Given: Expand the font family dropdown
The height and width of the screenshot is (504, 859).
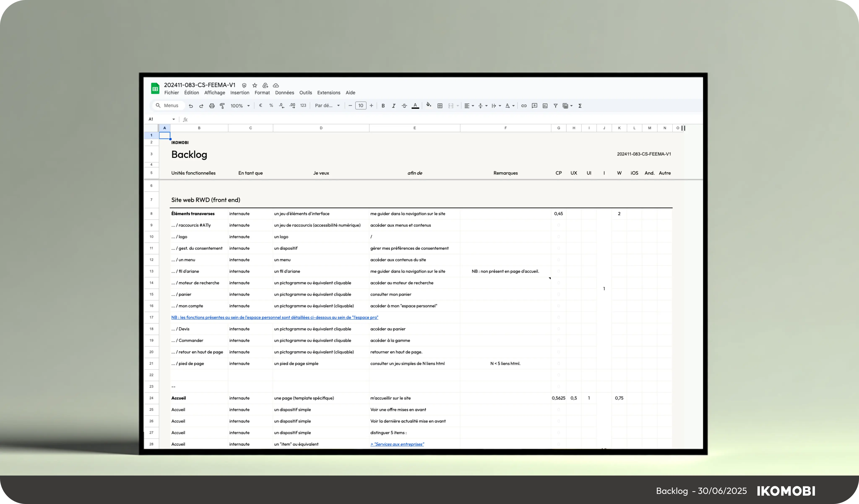Looking at the screenshot, I should [x=327, y=106].
